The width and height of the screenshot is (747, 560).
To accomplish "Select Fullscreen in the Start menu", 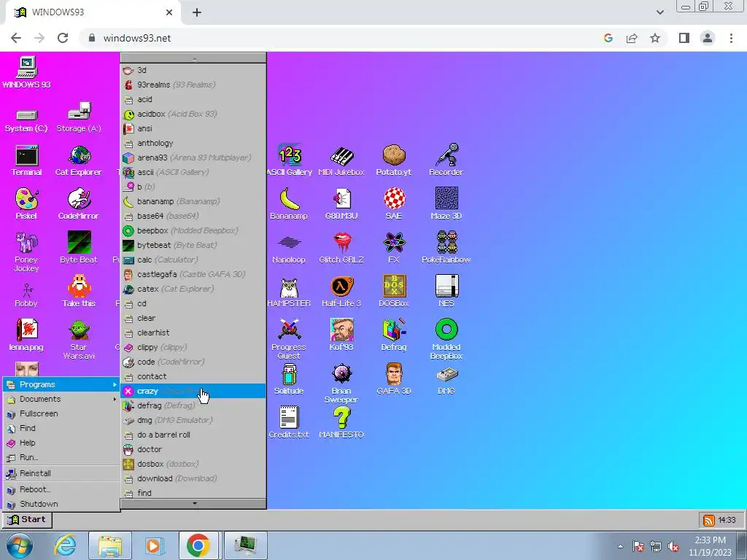I will pos(61,414).
